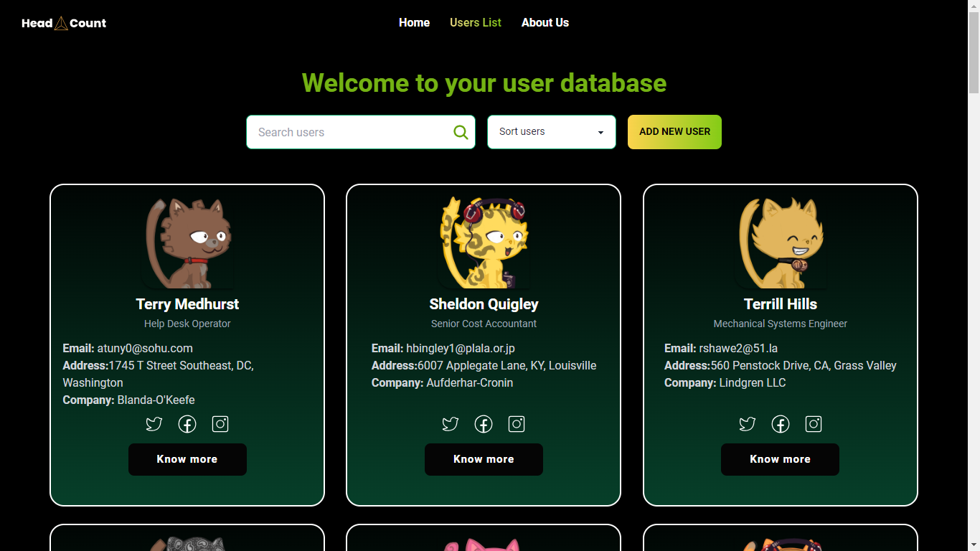Viewport: 980px width, 551px height.
Task: Select the name Terrill Hills
Action: [x=781, y=304]
